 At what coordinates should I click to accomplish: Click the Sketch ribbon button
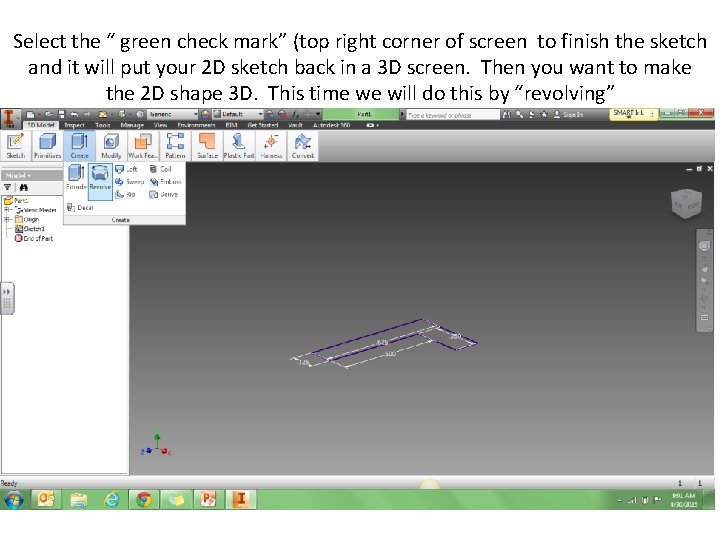click(16, 146)
